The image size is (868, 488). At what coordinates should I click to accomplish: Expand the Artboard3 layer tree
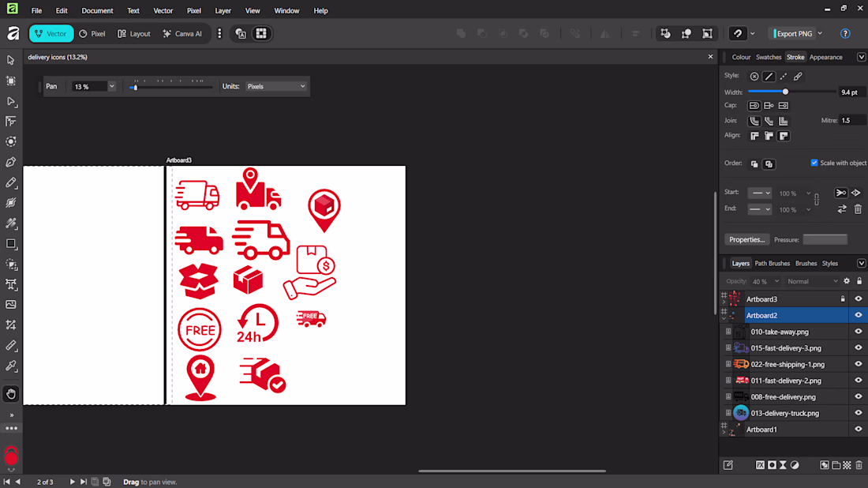(x=724, y=302)
